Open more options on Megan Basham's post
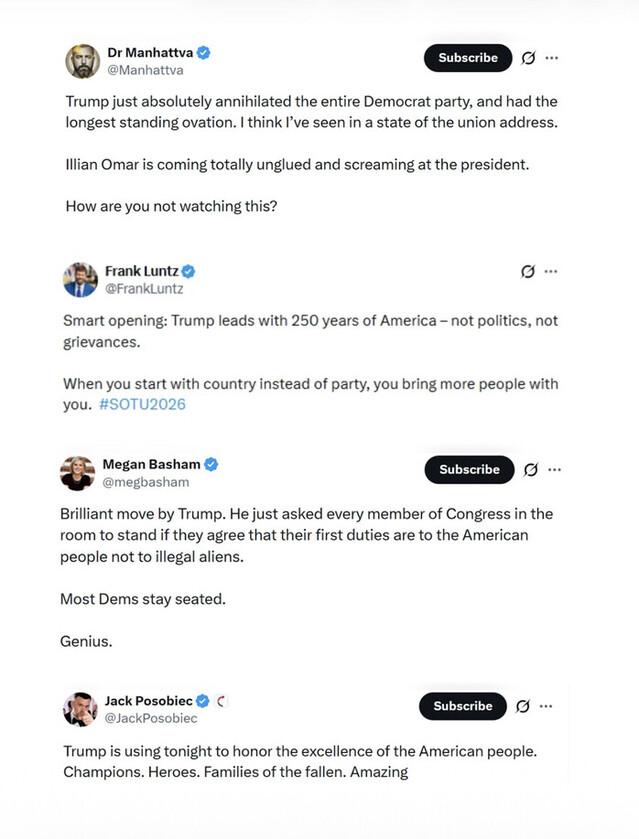The image size is (639, 839). (x=555, y=470)
